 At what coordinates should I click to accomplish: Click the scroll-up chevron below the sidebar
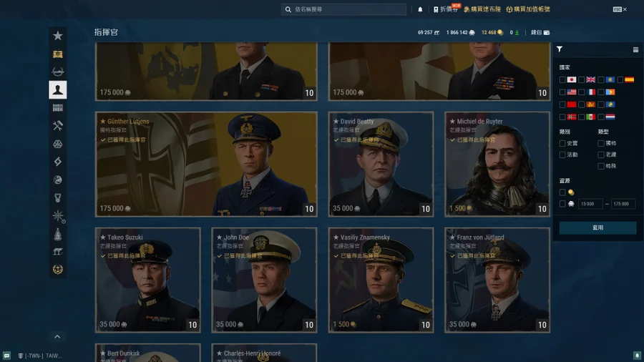(x=58, y=336)
